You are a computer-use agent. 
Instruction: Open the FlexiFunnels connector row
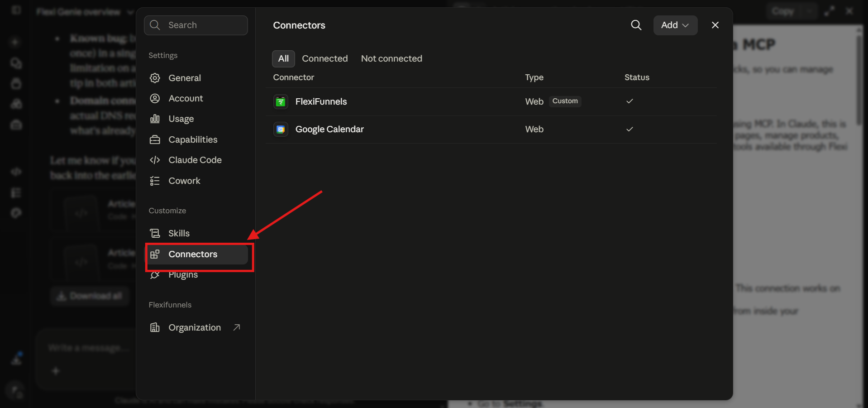[x=491, y=101]
